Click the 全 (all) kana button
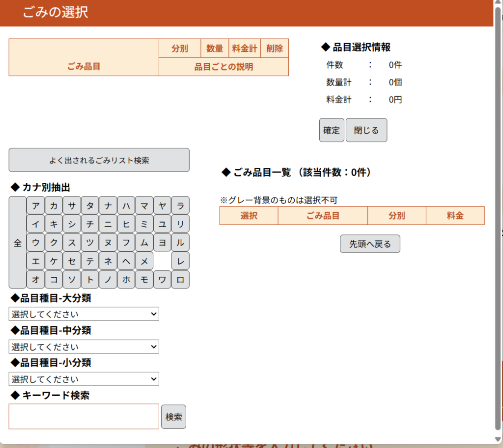The image size is (503, 448). pos(18,243)
